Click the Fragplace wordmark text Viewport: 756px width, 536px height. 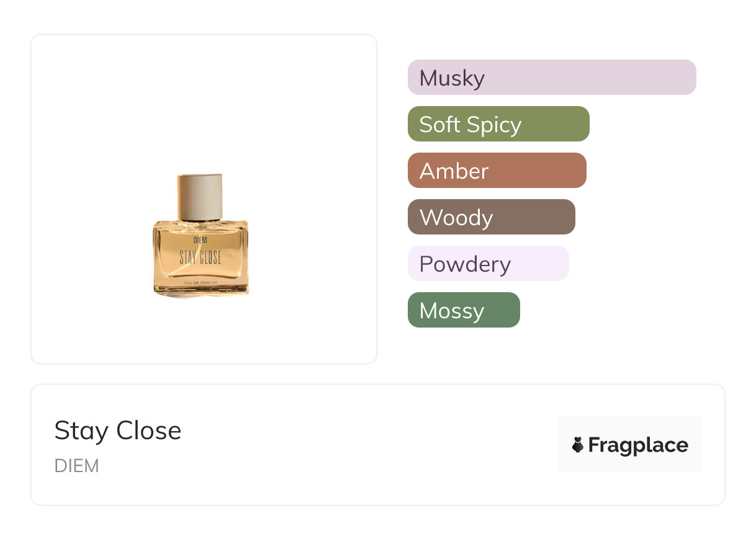(638, 445)
